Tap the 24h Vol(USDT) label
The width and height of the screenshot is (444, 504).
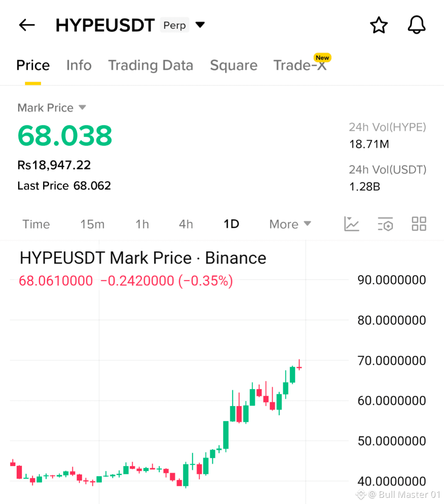(x=387, y=170)
